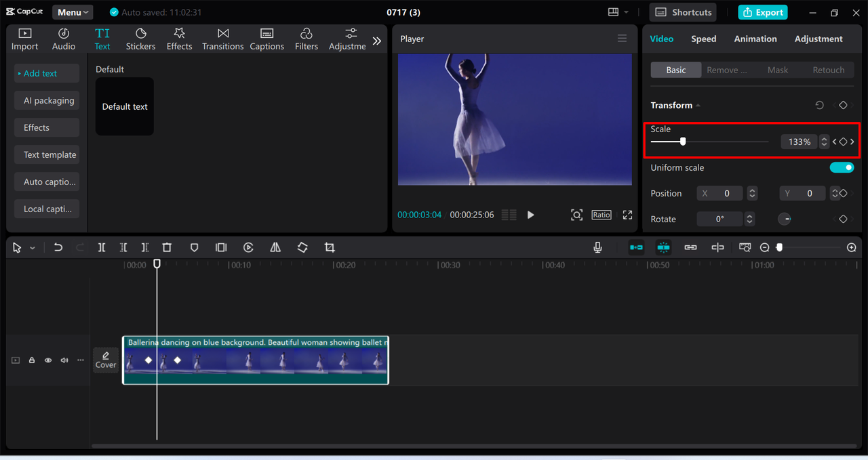Click the Ratio button in Player
Viewport: 868px width, 460px height.
[601, 215]
